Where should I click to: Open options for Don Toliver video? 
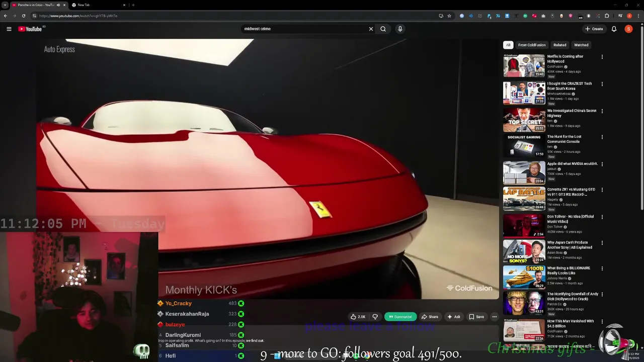tap(602, 217)
